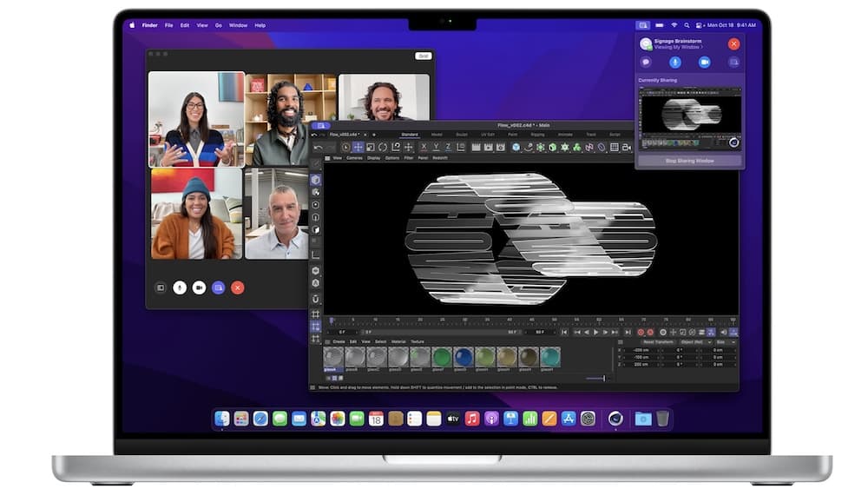The image size is (868, 502).
Task: Click Grid button in FaceTime window
Action: [423, 56]
